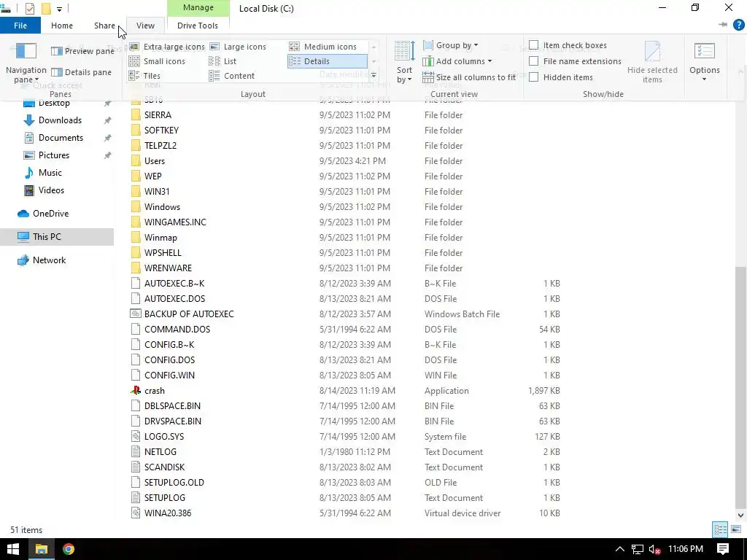Viewport: 747px width, 560px height.
Task: Click Hide selected items button
Action: pos(652,63)
